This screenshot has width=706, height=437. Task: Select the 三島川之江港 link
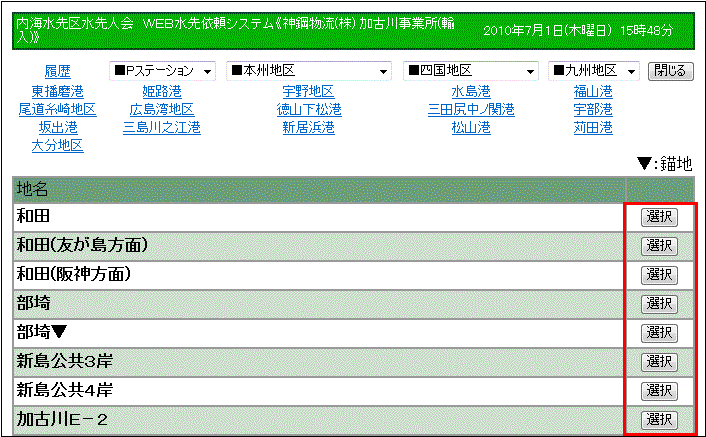tap(162, 127)
